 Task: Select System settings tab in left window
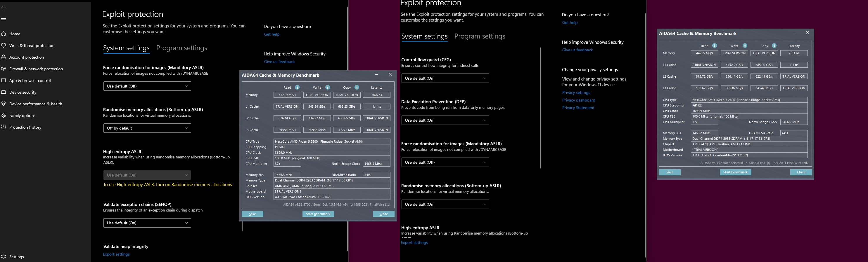point(126,48)
